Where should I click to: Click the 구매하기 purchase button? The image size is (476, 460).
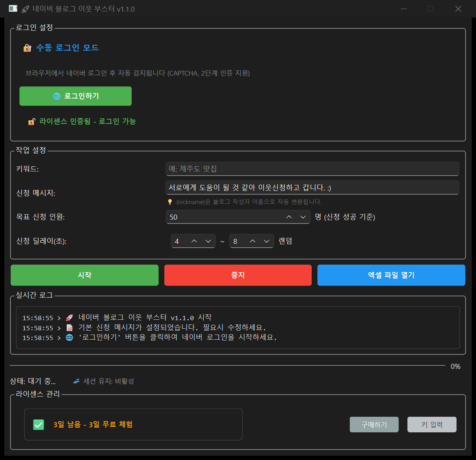(374, 425)
